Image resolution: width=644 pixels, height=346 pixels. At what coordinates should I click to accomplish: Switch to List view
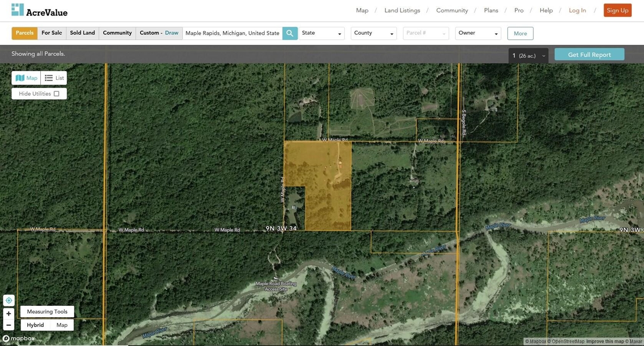[54, 78]
